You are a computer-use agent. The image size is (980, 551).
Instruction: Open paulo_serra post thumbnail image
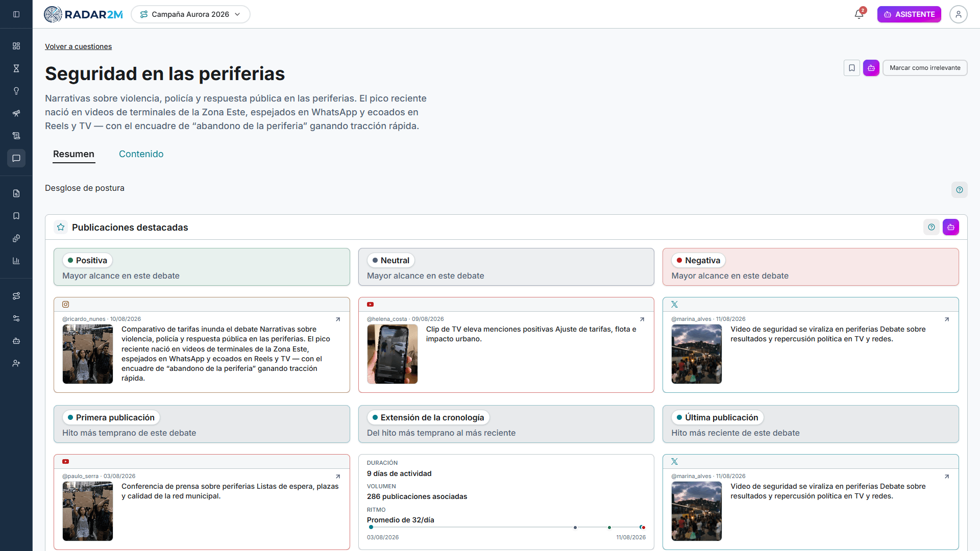[x=88, y=511]
